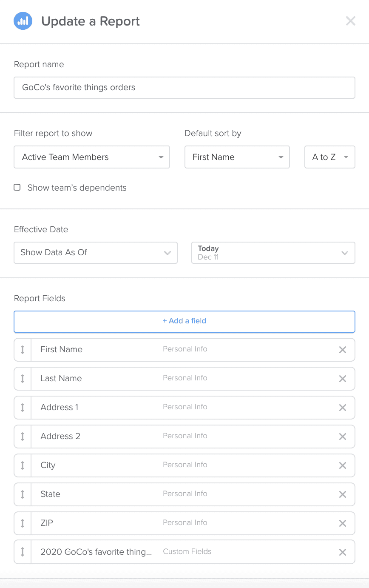Enable Show team's dependents checkbox
This screenshot has width=369, height=588.
click(17, 187)
